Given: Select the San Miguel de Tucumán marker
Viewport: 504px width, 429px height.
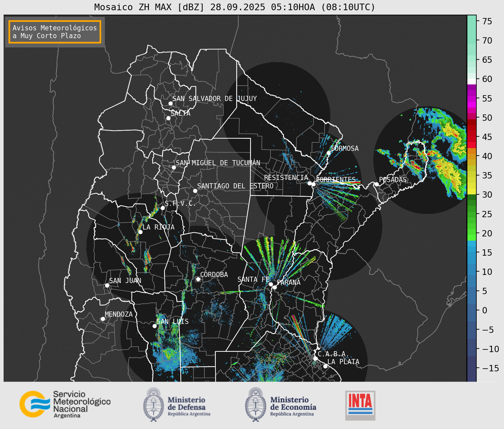Looking at the screenshot, I should pos(174,167).
